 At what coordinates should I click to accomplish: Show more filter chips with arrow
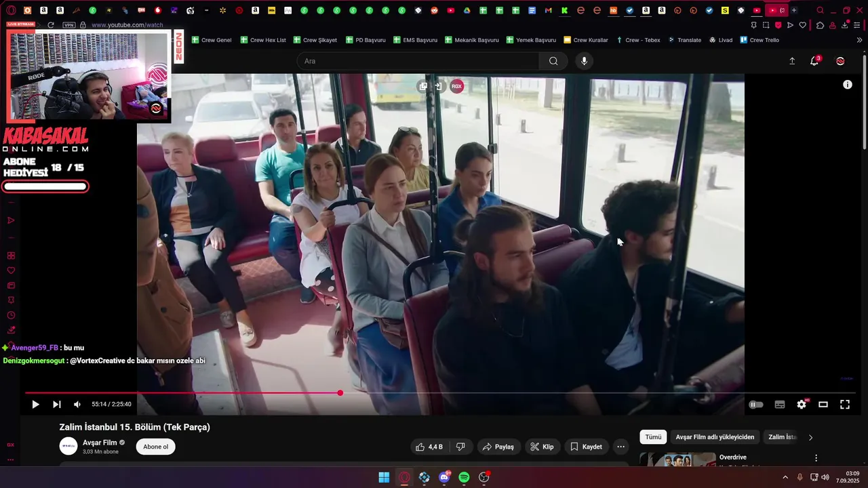click(810, 438)
